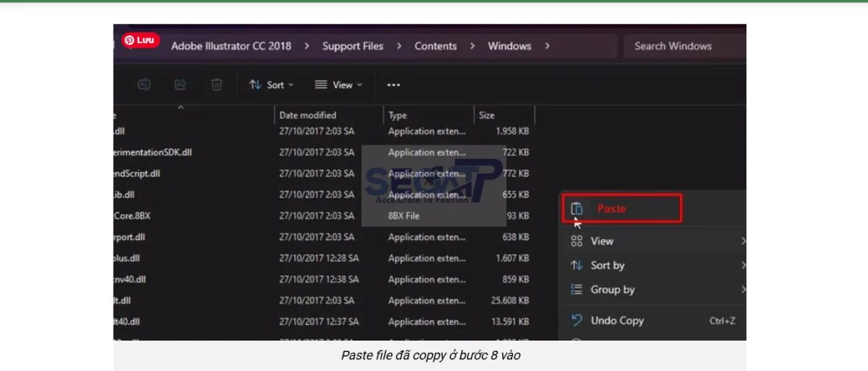Viewport: 868px width, 371px height.
Task: Click the Share icon in Explorer toolbar
Action: [180, 85]
